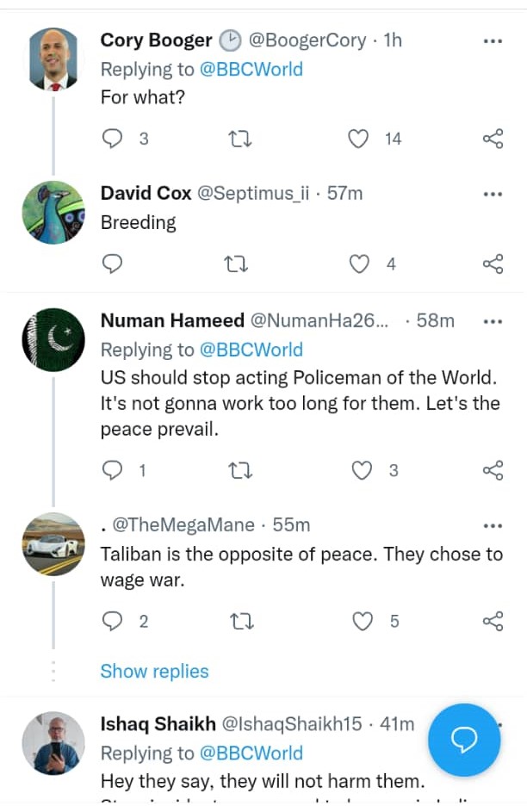Like Cory Booger's "For what?" tweet

point(359,139)
